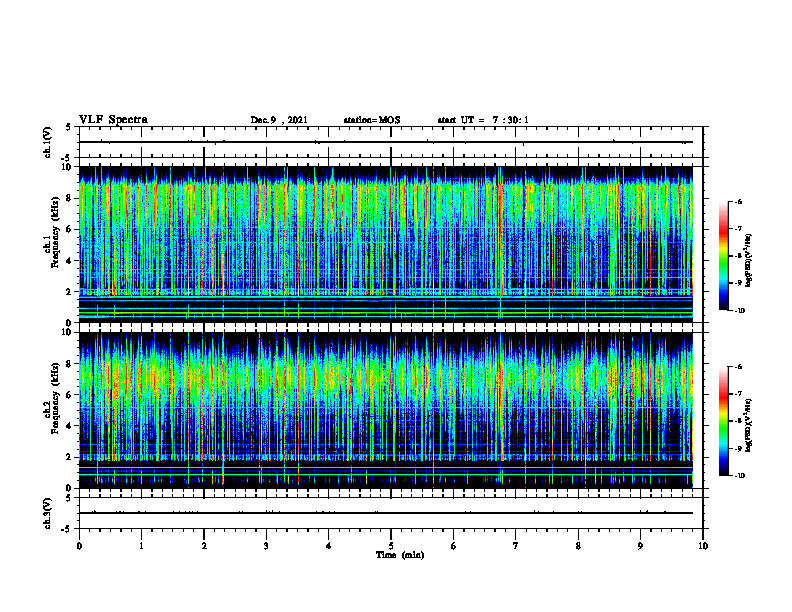Click the "-10" tick on ch.2 colorbar

click(x=739, y=476)
